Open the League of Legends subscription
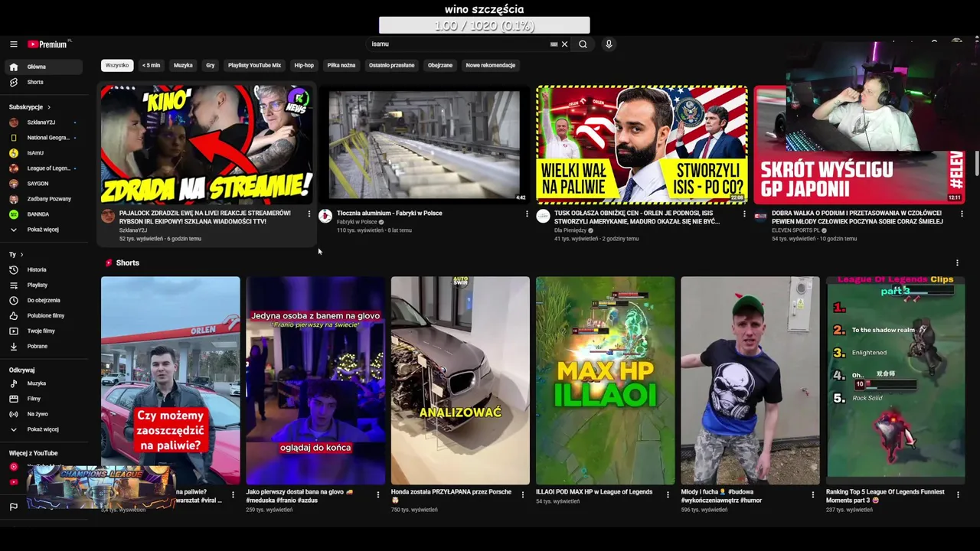The height and width of the screenshot is (551, 980). [44, 168]
